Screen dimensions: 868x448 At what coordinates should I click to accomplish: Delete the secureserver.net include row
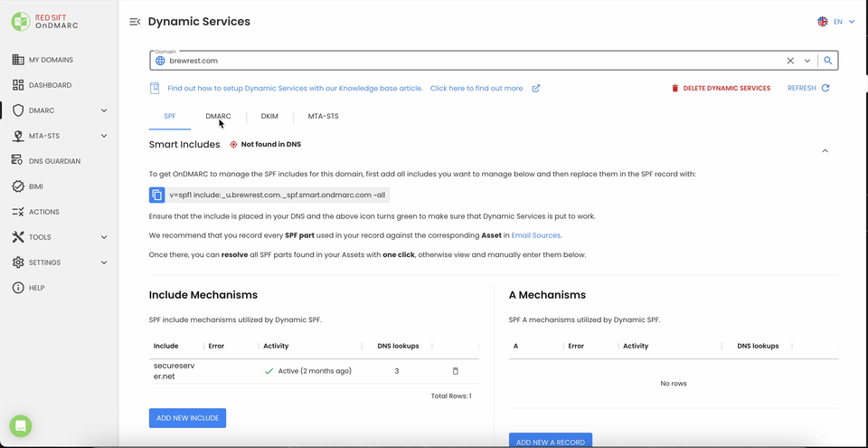coord(455,371)
